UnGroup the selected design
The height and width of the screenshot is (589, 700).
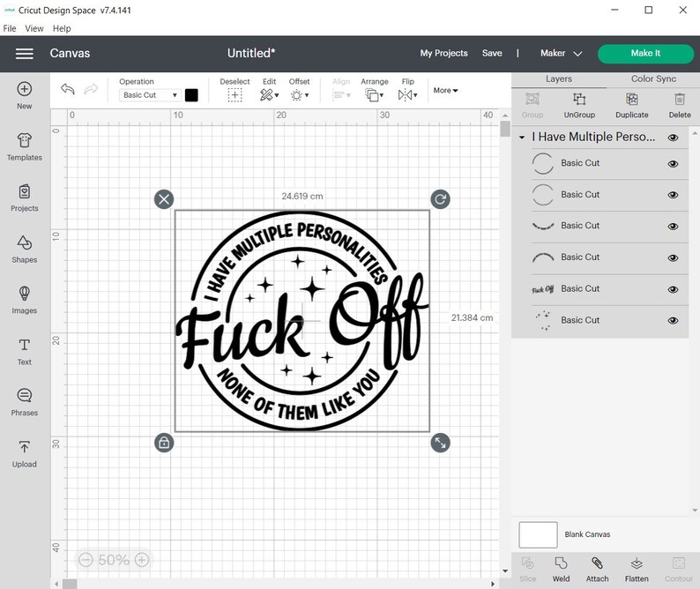[x=579, y=106]
